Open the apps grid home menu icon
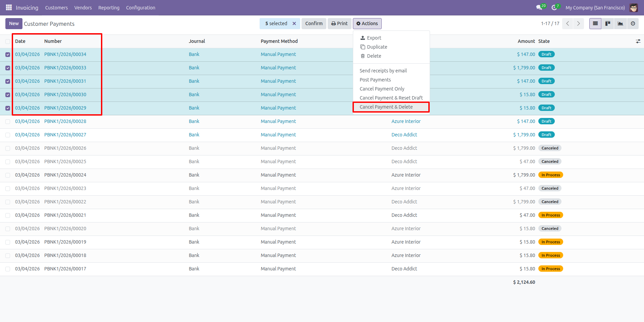The image size is (644, 322). (x=9, y=7)
